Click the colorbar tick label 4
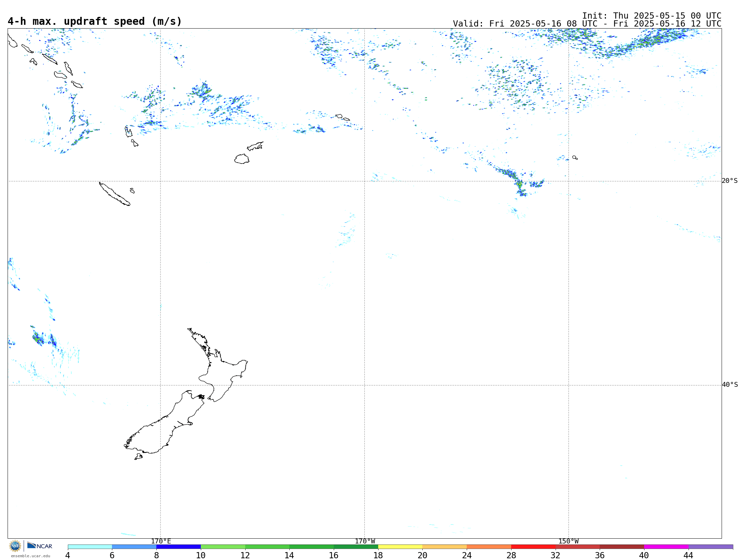 pos(68,555)
